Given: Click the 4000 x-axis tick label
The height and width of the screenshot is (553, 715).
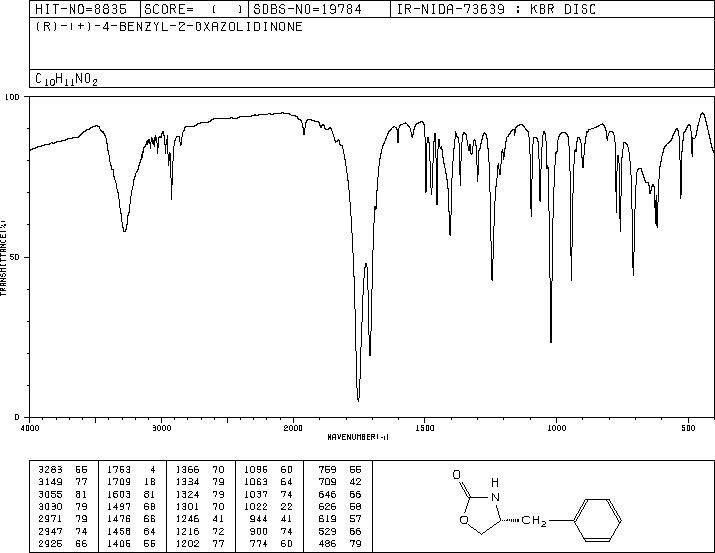Looking at the screenshot, I should coord(30,428).
